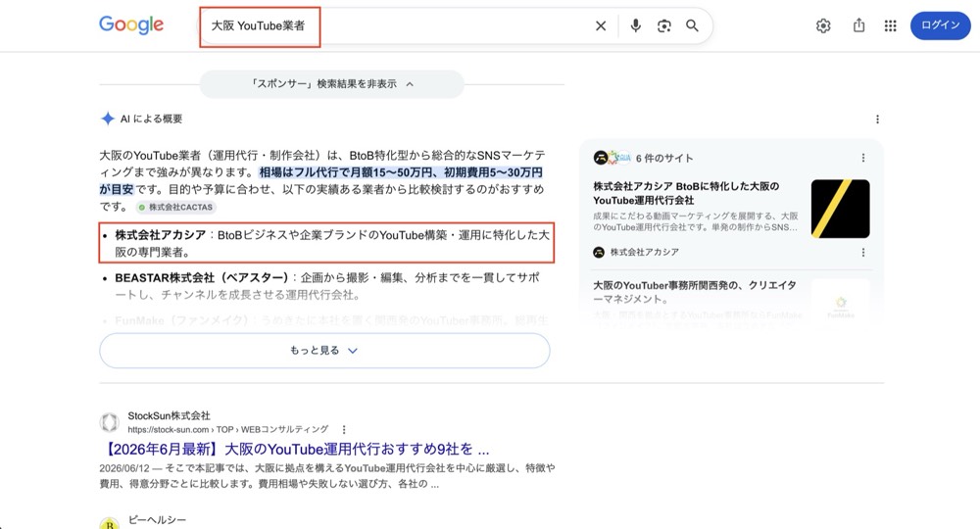Open the Google apps grid icon
The image size is (980, 529).
pyautogui.click(x=890, y=25)
